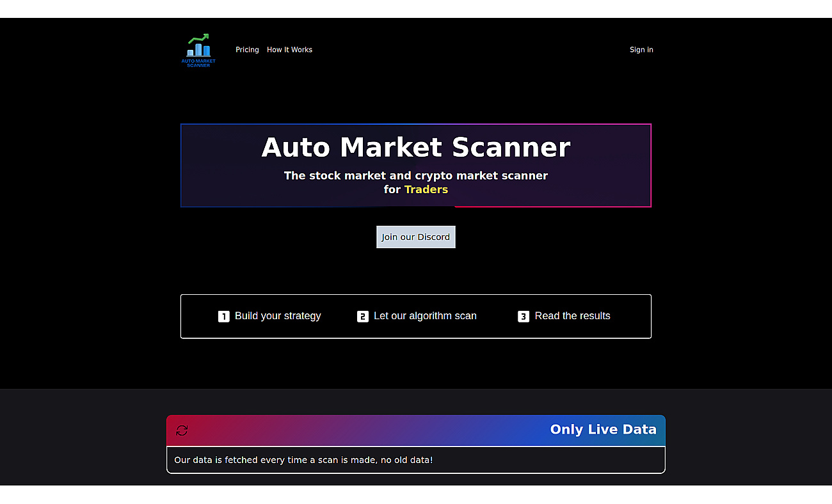Click the step 2 number icon
Screen dimensions: 832x504
click(x=363, y=316)
